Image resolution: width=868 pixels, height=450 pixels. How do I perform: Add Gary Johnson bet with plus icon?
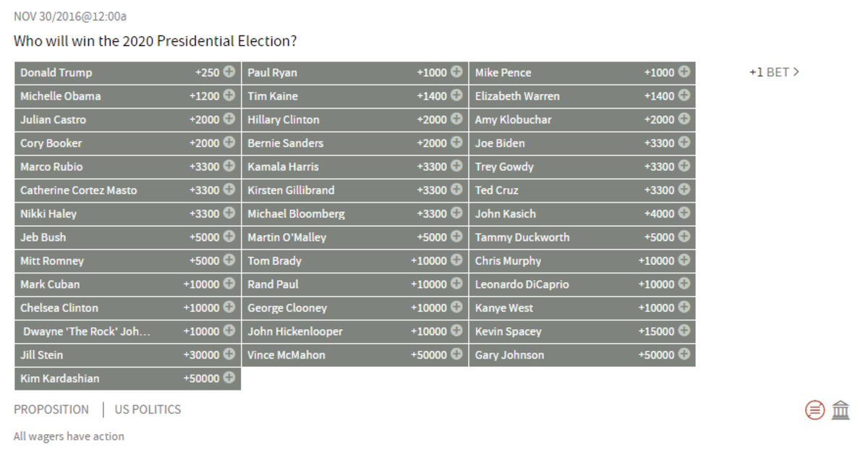pos(684,355)
